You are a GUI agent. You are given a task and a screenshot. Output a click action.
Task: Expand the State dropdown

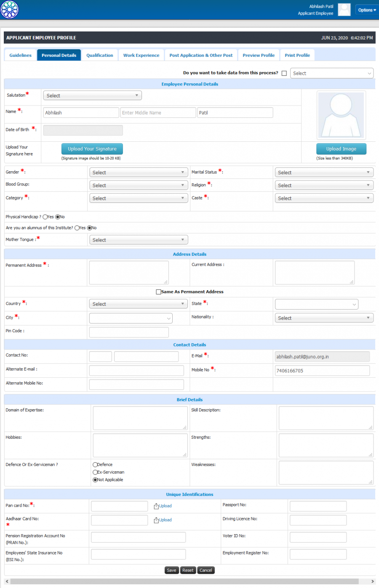tap(317, 304)
